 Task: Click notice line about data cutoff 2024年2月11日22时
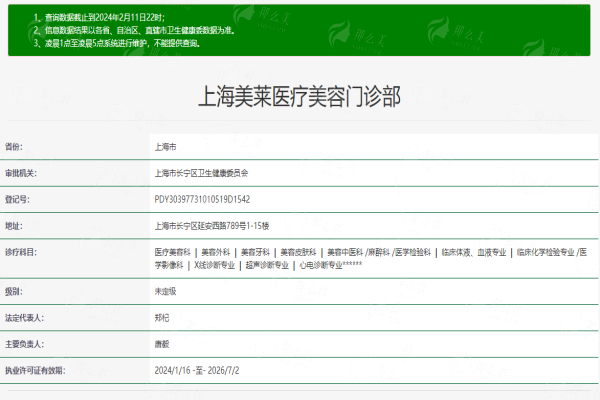pyautogui.click(x=99, y=17)
